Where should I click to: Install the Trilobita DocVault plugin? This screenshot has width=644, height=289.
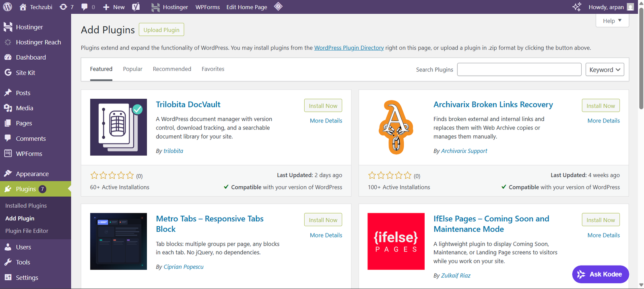click(323, 106)
